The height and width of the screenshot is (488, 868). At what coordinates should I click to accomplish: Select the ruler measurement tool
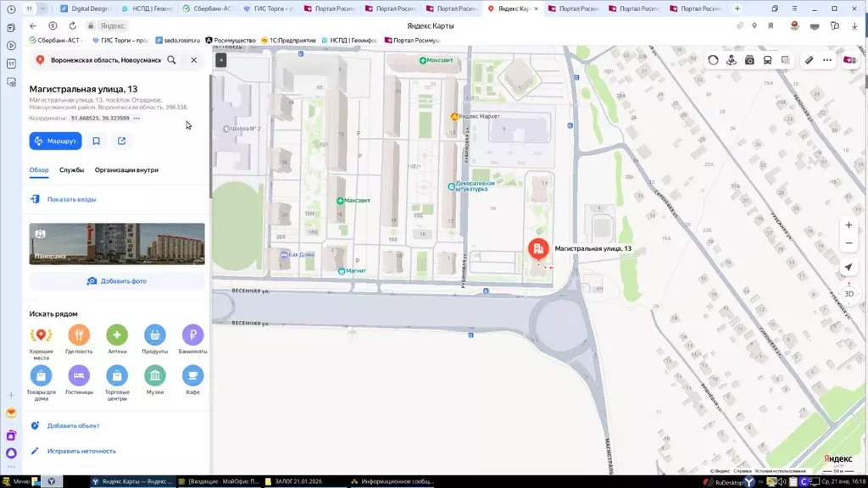click(x=810, y=60)
